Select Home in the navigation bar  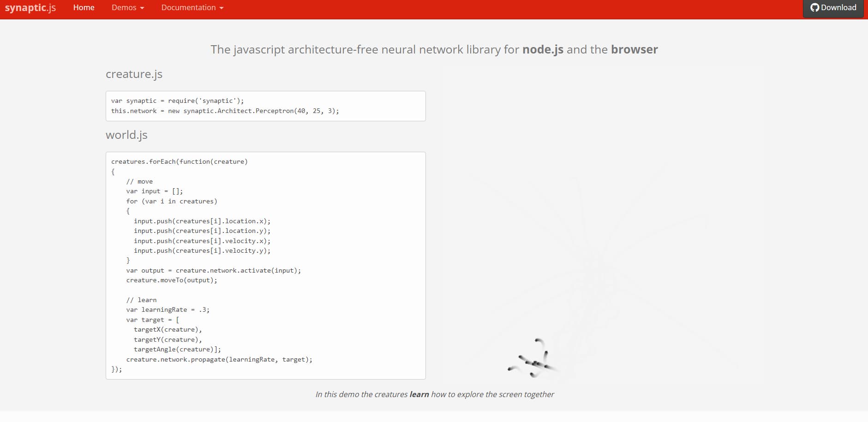pos(84,7)
